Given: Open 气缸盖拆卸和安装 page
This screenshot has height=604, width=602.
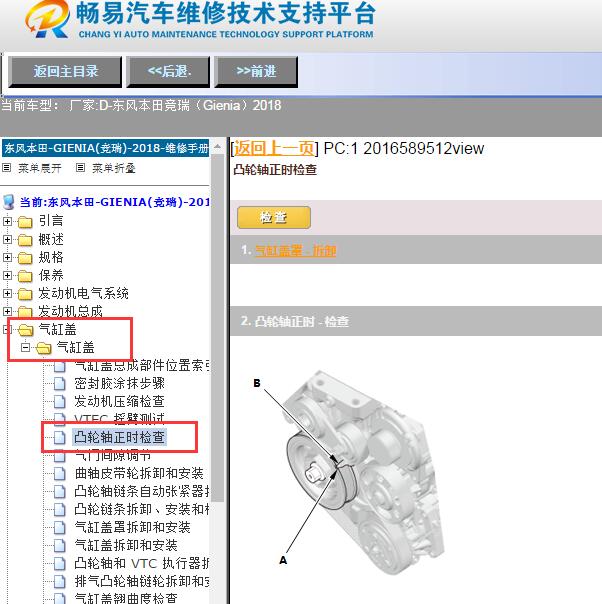Looking at the screenshot, I should click(x=126, y=545).
